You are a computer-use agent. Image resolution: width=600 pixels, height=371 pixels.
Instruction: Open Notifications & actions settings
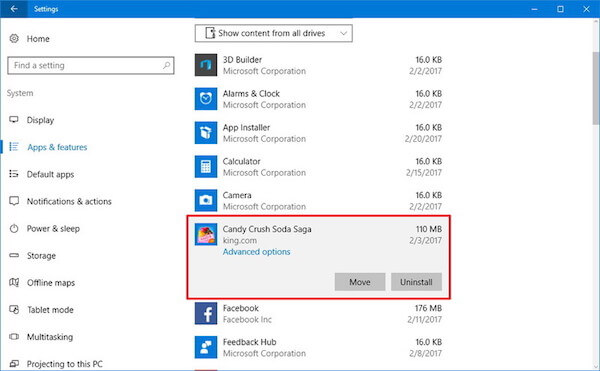coord(69,201)
